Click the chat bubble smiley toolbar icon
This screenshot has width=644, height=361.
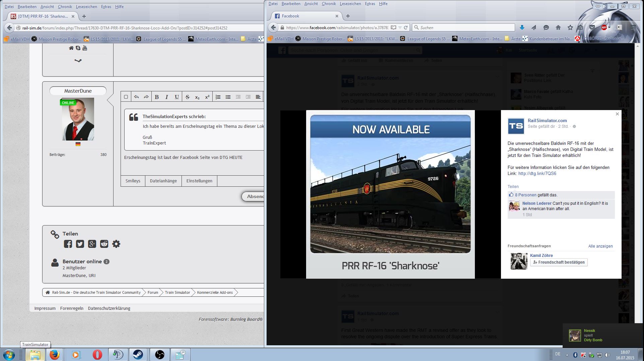[x=546, y=27]
